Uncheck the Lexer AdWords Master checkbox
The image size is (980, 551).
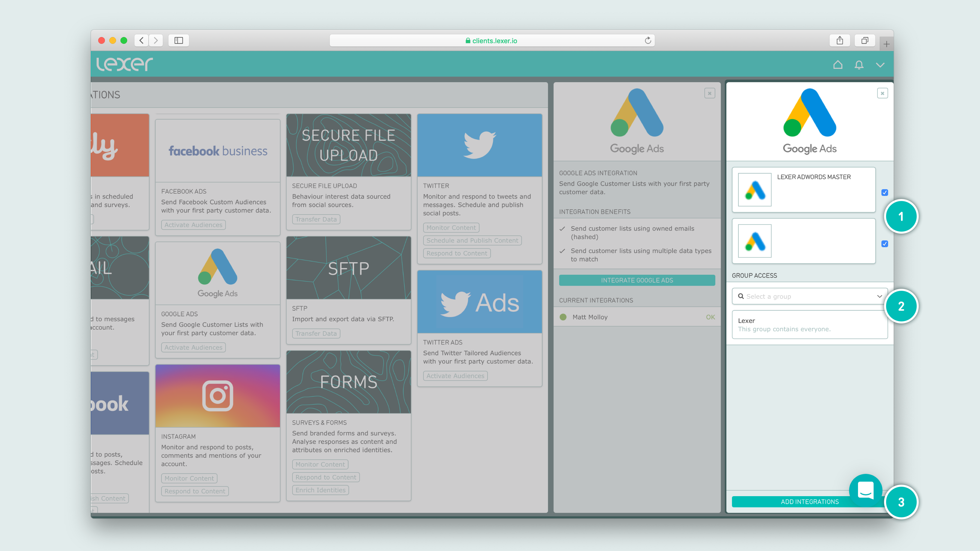coord(885,192)
